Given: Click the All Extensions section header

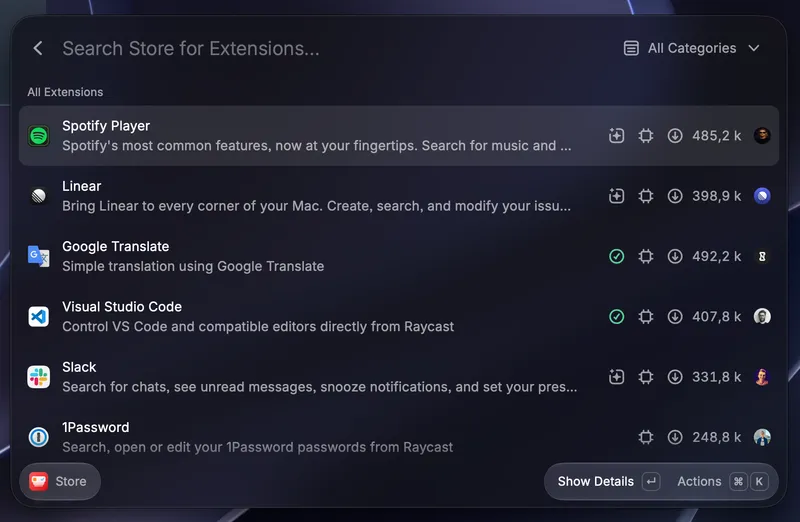Looking at the screenshot, I should (x=65, y=92).
